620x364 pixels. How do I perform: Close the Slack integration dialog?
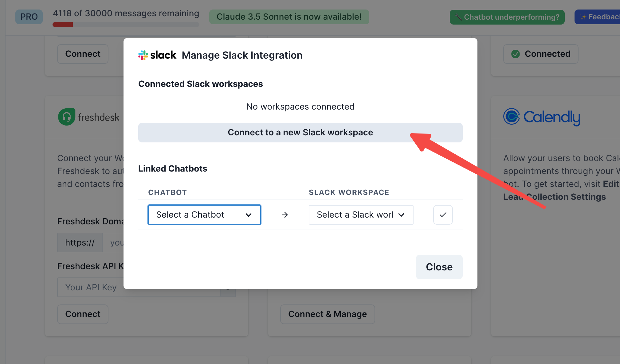click(x=439, y=267)
